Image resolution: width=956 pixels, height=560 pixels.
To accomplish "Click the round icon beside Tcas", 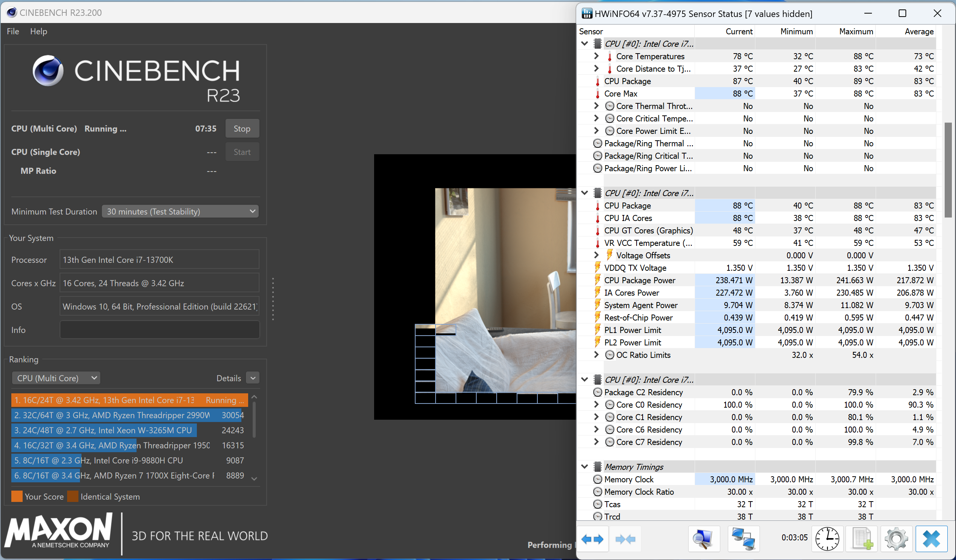I will [x=597, y=504].
